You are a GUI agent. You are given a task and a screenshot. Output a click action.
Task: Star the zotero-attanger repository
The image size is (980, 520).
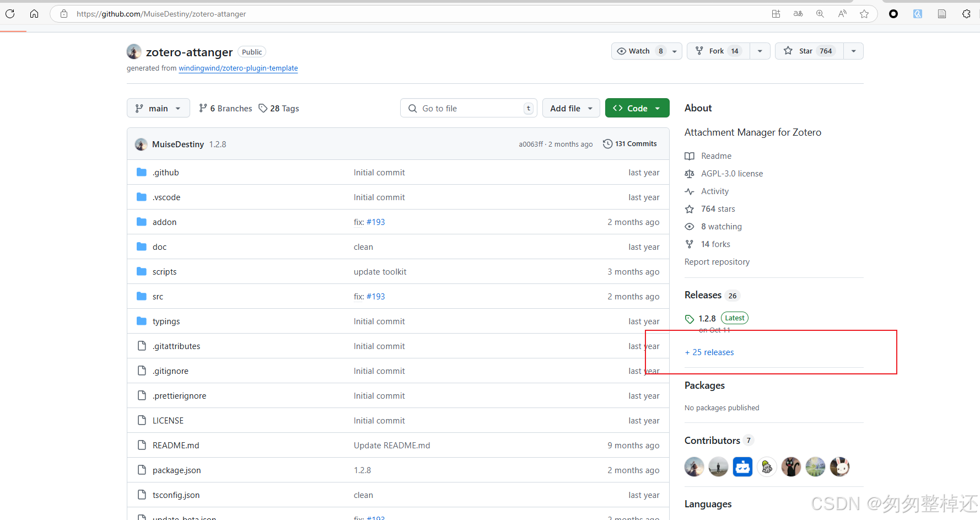[809, 51]
